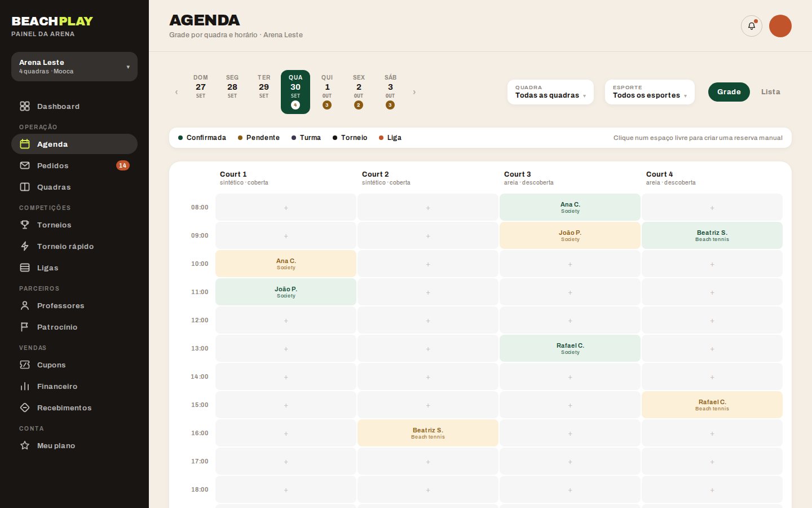Open João P. booking at 11:00 Court 1
Viewport: 812px width, 508px height.
[286, 292]
